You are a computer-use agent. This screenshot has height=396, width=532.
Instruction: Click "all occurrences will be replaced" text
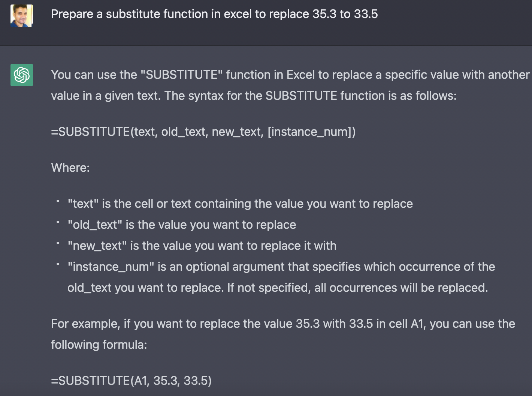coord(401,288)
